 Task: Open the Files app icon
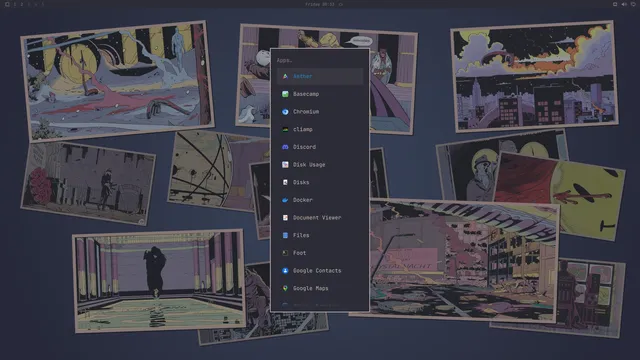(285, 236)
